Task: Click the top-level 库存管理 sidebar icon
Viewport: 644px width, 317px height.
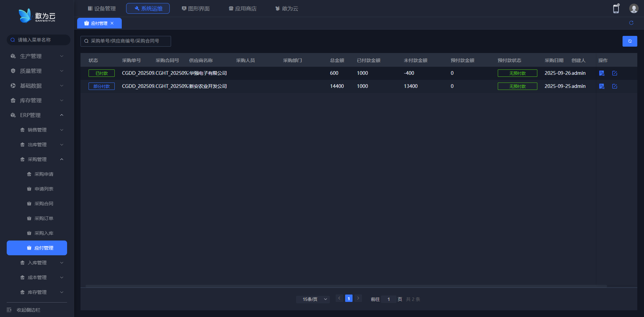Action: (x=13, y=100)
